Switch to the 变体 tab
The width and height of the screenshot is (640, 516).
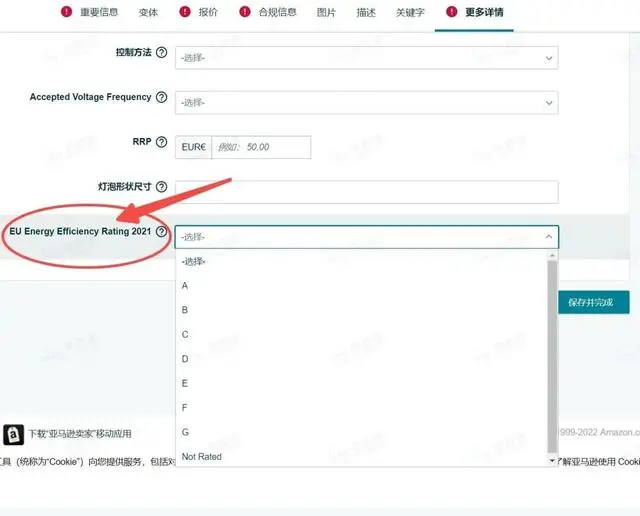pos(148,13)
